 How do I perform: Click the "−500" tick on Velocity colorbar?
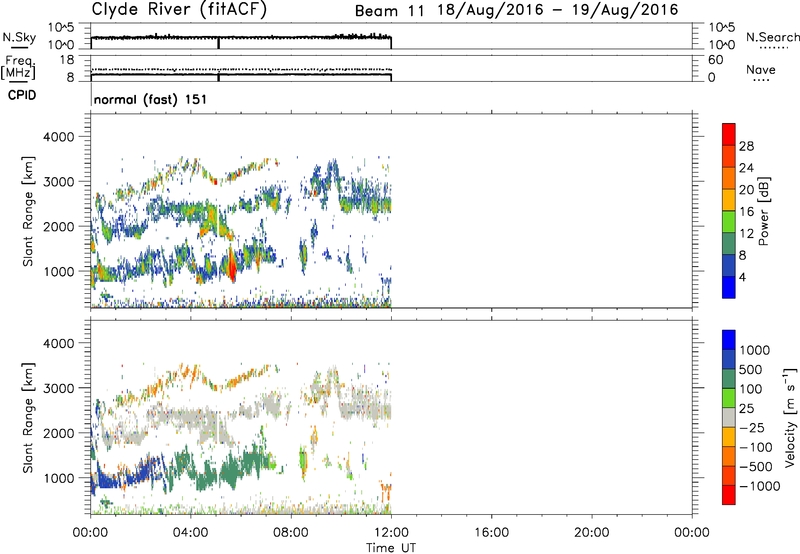click(756, 466)
